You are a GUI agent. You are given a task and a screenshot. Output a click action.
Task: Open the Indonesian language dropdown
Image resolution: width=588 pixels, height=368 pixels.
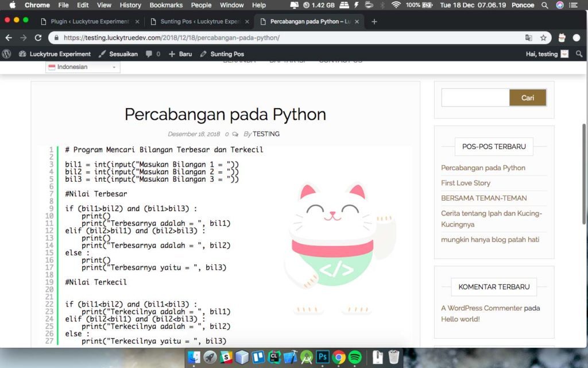click(83, 67)
